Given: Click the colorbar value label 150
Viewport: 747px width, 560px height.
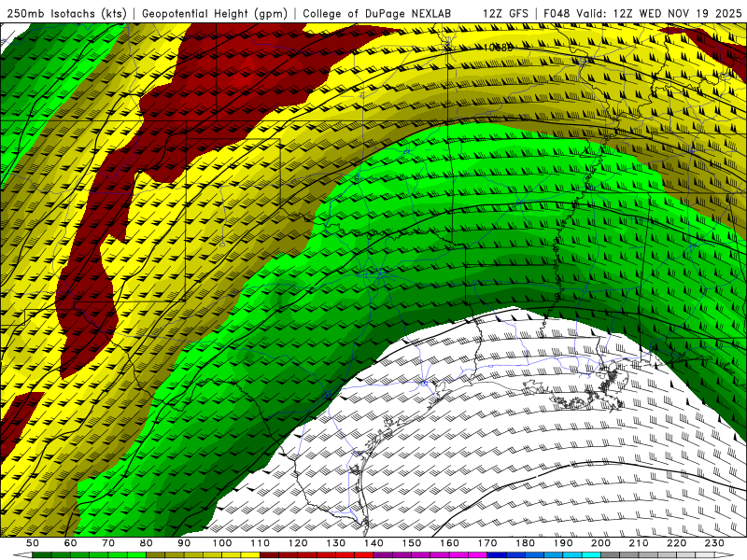Looking at the screenshot, I should click(x=412, y=543).
